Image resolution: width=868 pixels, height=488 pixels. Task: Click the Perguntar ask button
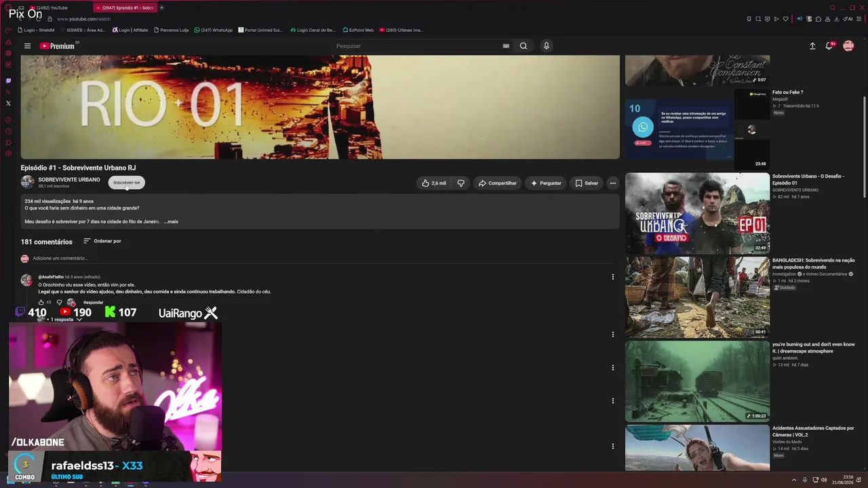(x=547, y=183)
